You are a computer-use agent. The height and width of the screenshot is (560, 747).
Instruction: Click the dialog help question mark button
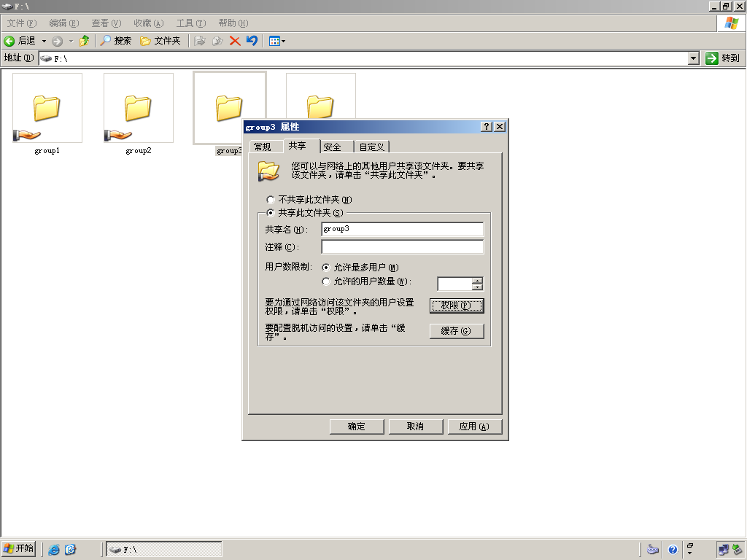tap(487, 127)
